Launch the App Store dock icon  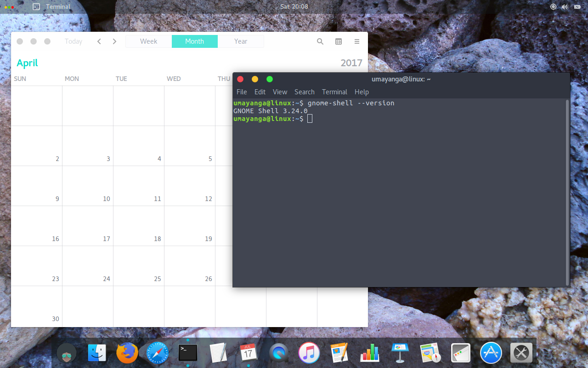click(491, 353)
